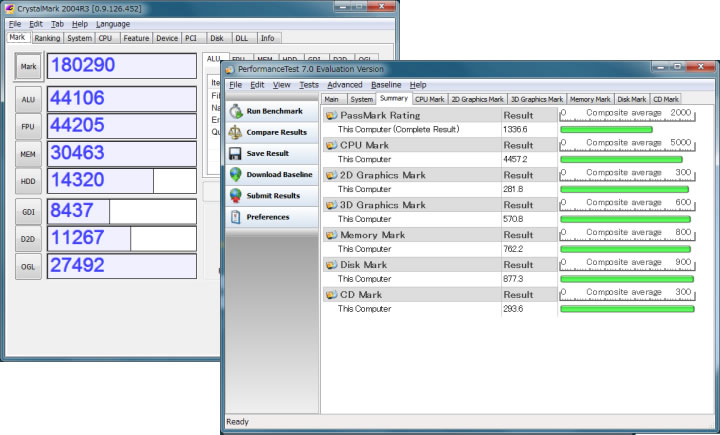The image size is (720, 435).
Task: Click the HDD score field showing 14320
Action: click(x=122, y=181)
